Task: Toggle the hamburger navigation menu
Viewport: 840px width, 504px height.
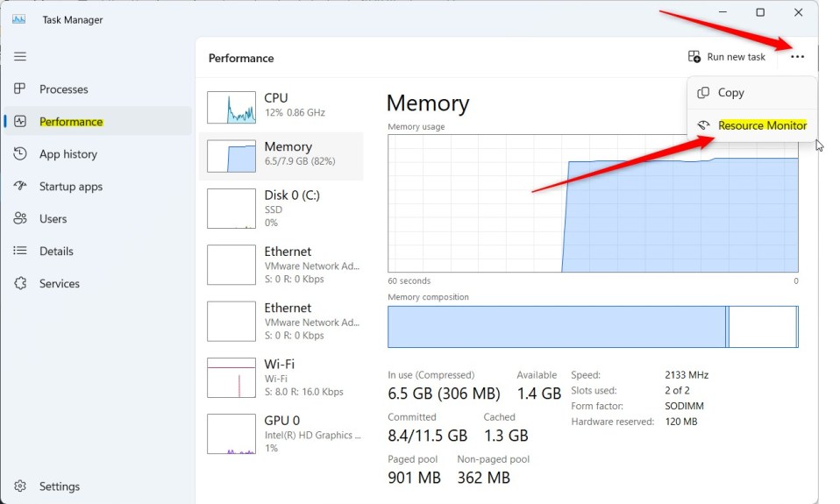Action: point(20,56)
